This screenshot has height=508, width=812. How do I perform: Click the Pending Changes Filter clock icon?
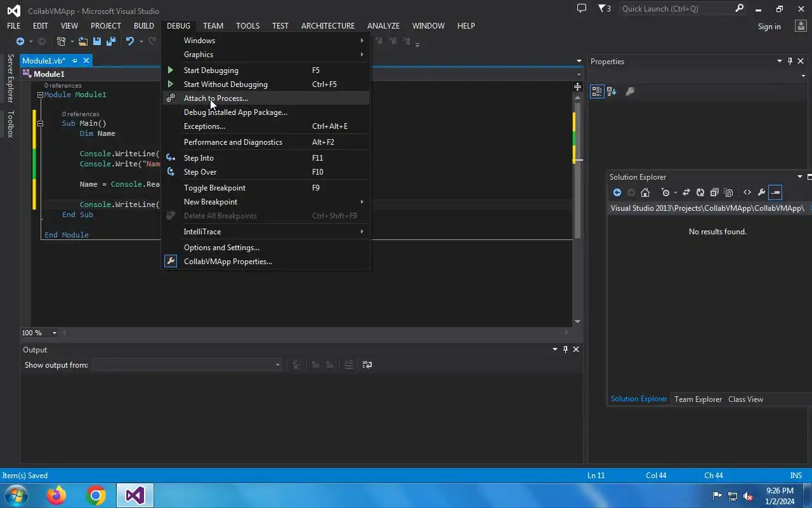pyautogui.click(x=665, y=192)
